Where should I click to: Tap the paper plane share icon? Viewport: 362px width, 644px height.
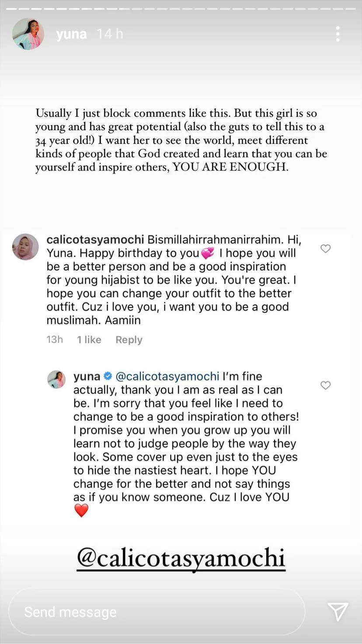pyautogui.click(x=338, y=611)
